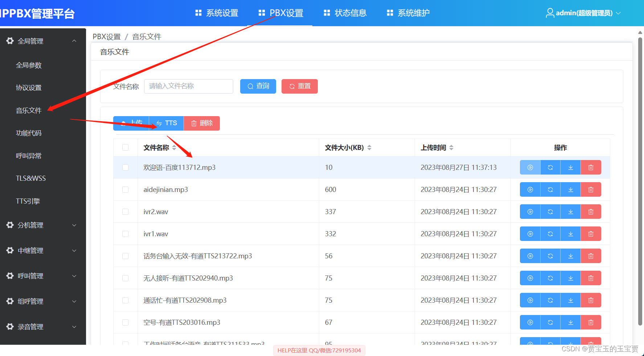
Task: Collapse the 全局管理 sidebar section
Action: [x=43, y=41]
